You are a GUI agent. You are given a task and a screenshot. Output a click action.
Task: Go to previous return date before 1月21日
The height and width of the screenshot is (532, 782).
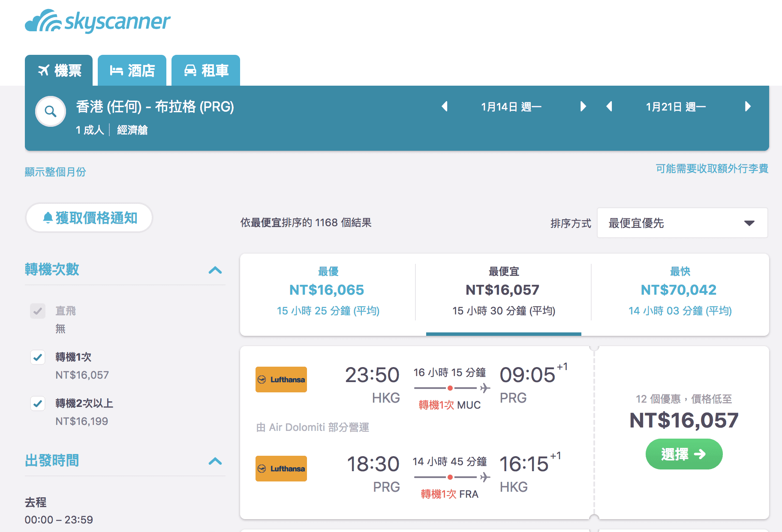point(609,106)
